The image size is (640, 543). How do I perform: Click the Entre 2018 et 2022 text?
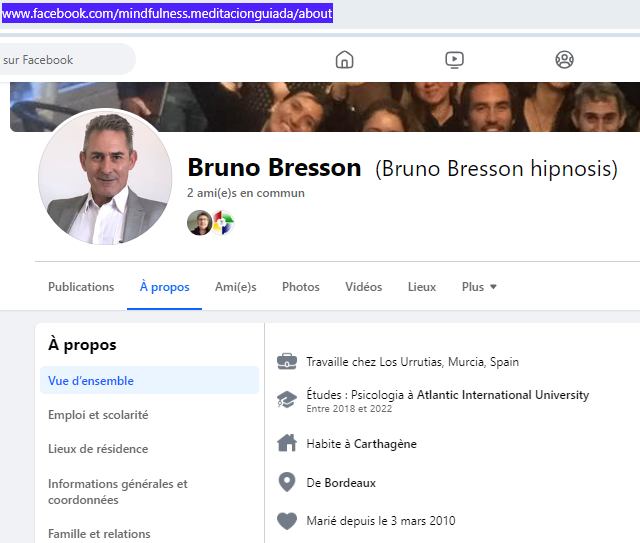(x=349, y=409)
